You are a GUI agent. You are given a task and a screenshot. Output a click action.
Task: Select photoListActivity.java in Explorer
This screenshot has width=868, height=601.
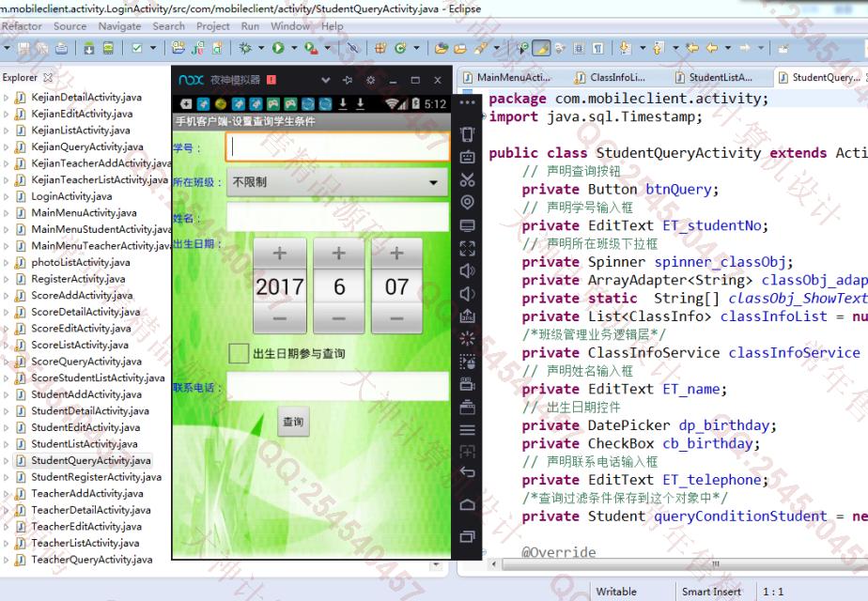pyautogui.click(x=81, y=262)
